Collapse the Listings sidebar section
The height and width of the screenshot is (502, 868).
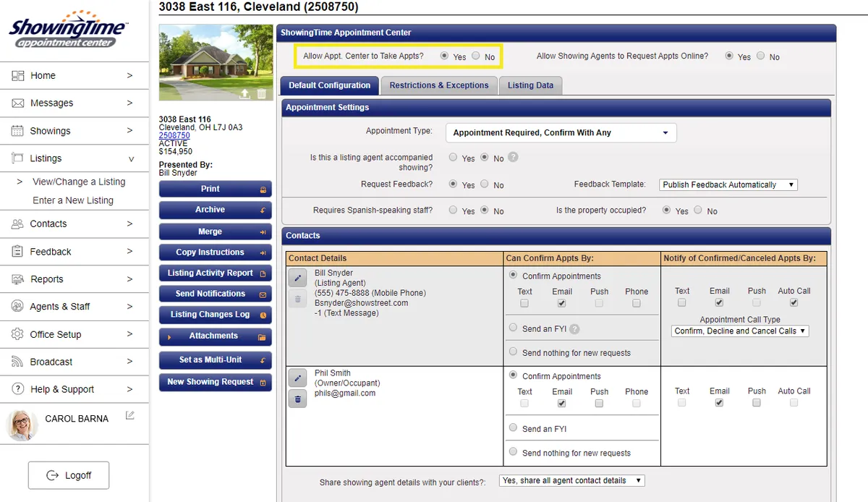pyautogui.click(x=131, y=158)
